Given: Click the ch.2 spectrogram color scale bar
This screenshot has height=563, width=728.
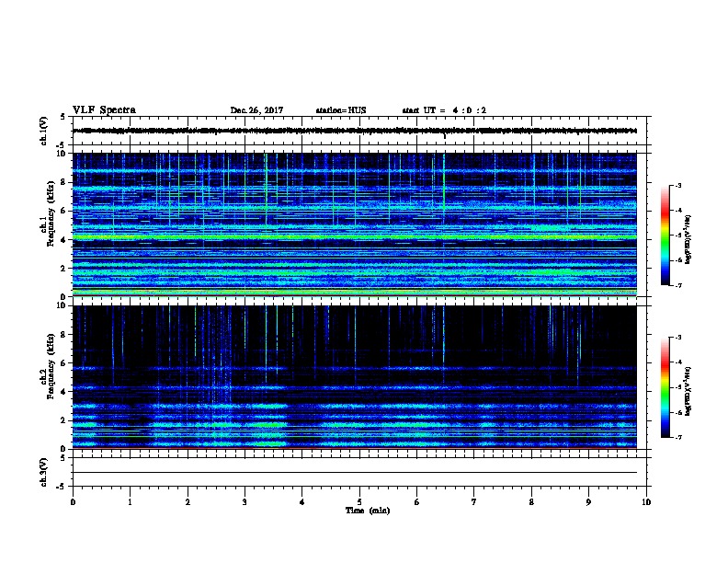Looking at the screenshot, I should click(665, 387).
